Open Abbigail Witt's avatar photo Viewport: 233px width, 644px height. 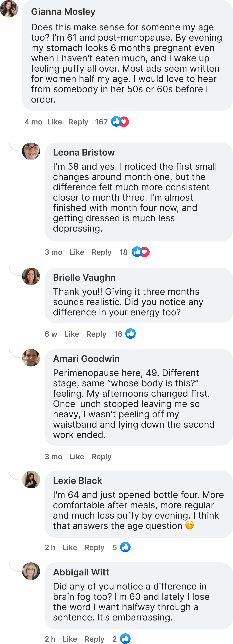click(x=31, y=571)
